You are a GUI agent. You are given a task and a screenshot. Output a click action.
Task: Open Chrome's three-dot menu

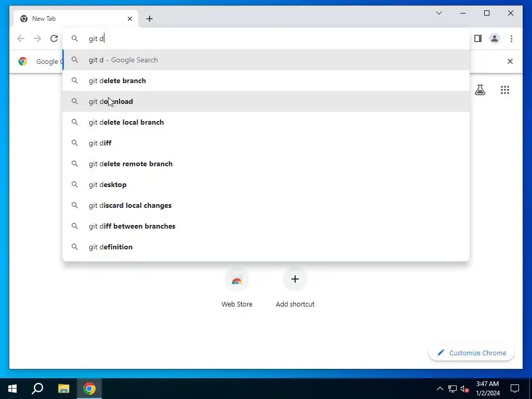pos(511,38)
